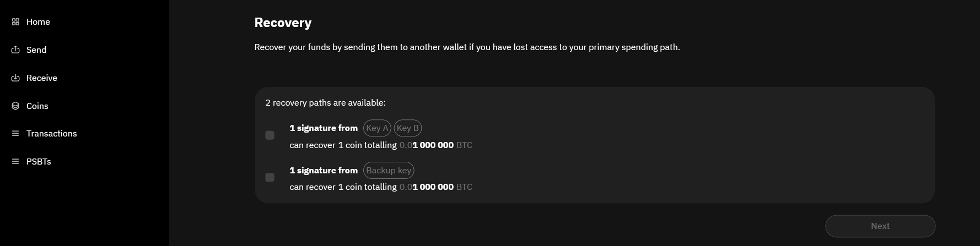Click the Coins stack icon

[15, 106]
